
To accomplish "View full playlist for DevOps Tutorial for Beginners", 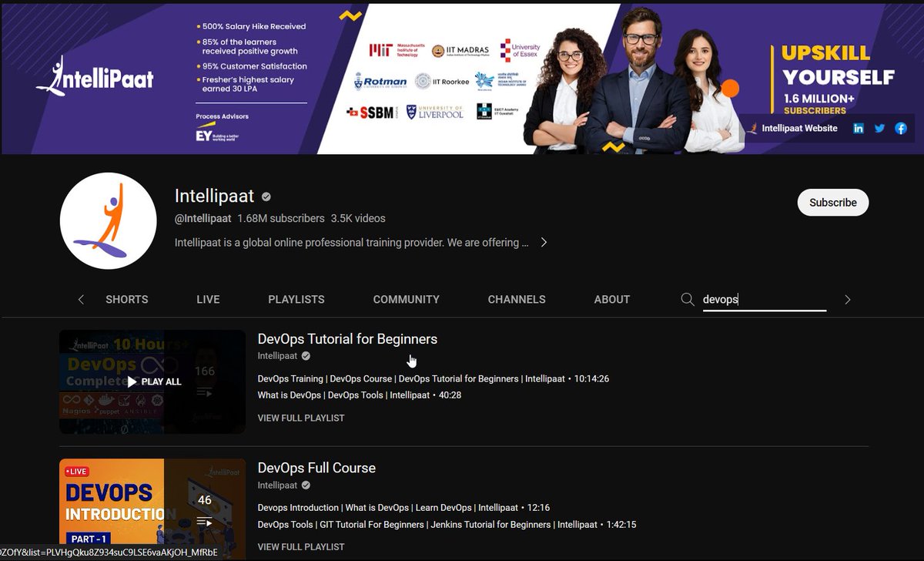I will [x=301, y=418].
